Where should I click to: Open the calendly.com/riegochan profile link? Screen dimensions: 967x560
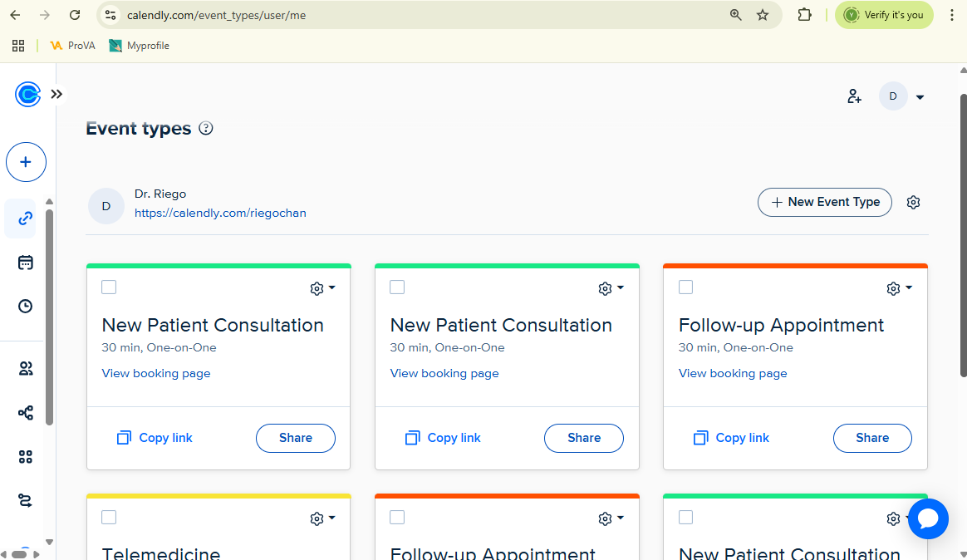[220, 213]
